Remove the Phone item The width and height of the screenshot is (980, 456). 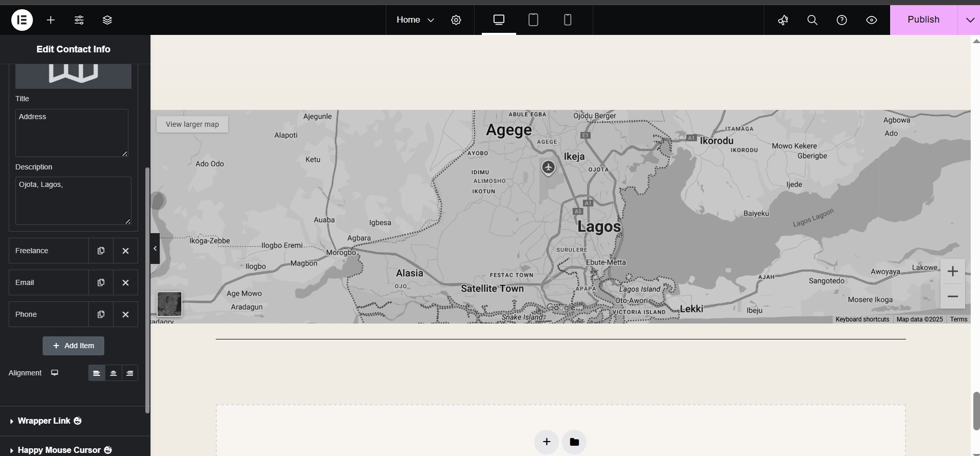[x=125, y=314]
